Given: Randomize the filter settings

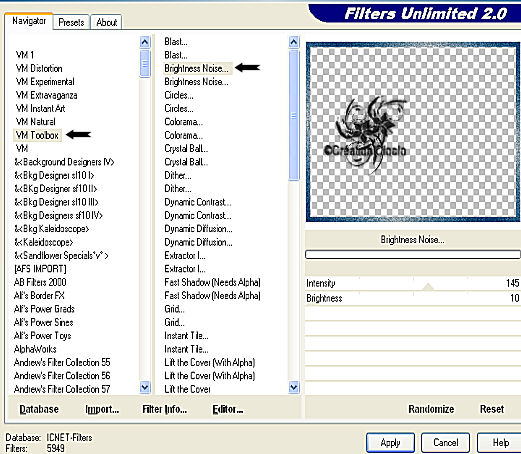Looking at the screenshot, I should point(431,409).
